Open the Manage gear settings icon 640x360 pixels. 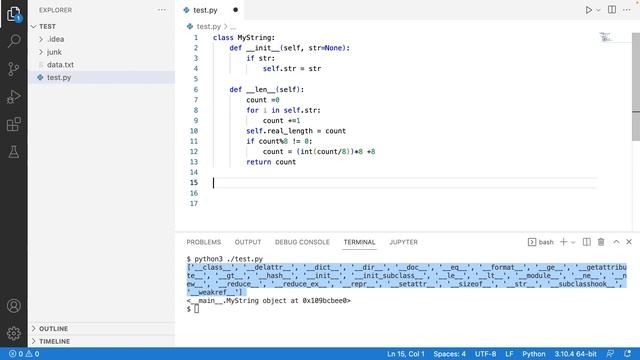click(14, 333)
